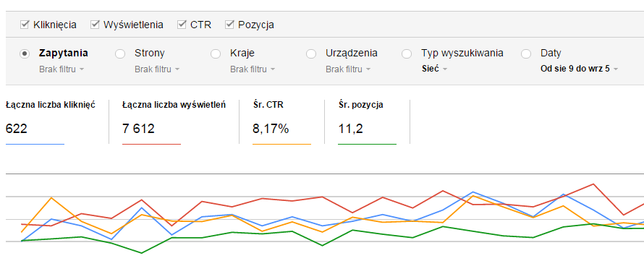Screen dimensions: 644x261
Task: Untick the Pozycja checkbox
Action: pyautogui.click(x=229, y=25)
